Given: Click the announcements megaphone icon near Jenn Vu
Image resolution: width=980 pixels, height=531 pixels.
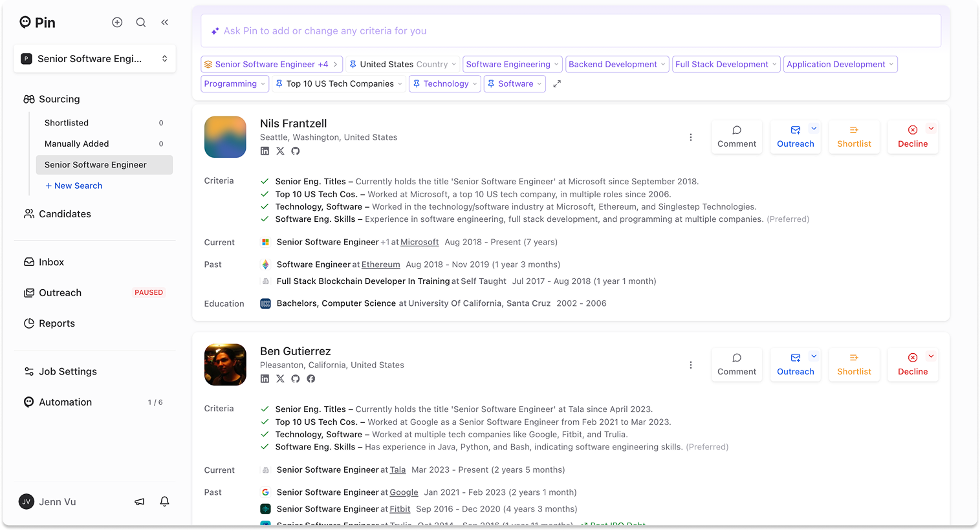Looking at the screenshot, I should coord(139,501).
